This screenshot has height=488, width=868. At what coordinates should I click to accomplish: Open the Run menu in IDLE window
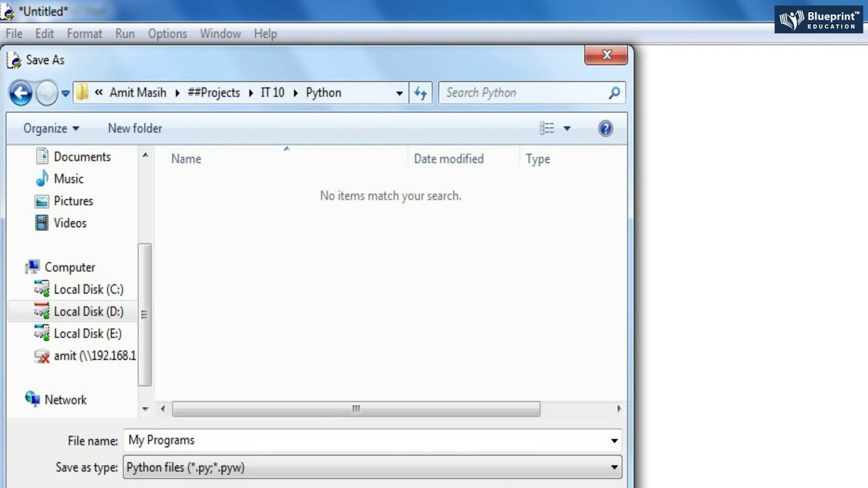tap(125, 33)
